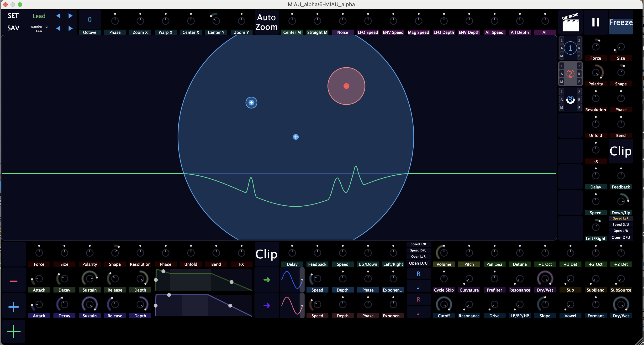Click the pause button icon
The height and width of the screenshot is (345, 644).
point(596,22)
